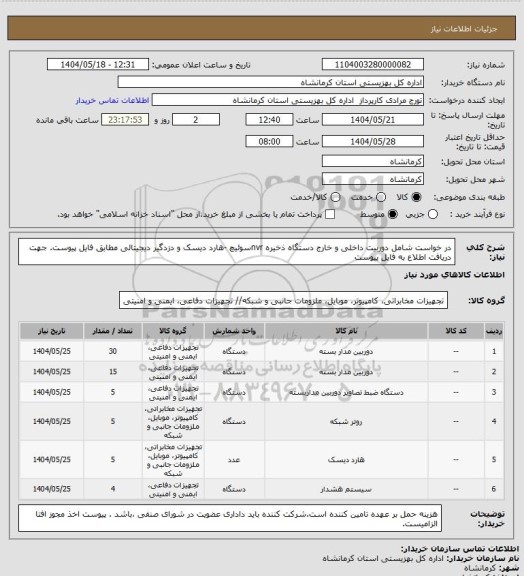Screen dimensions: 524x576
Task: Click the سیستم هشدار item name
Action: tap(346, 489)
